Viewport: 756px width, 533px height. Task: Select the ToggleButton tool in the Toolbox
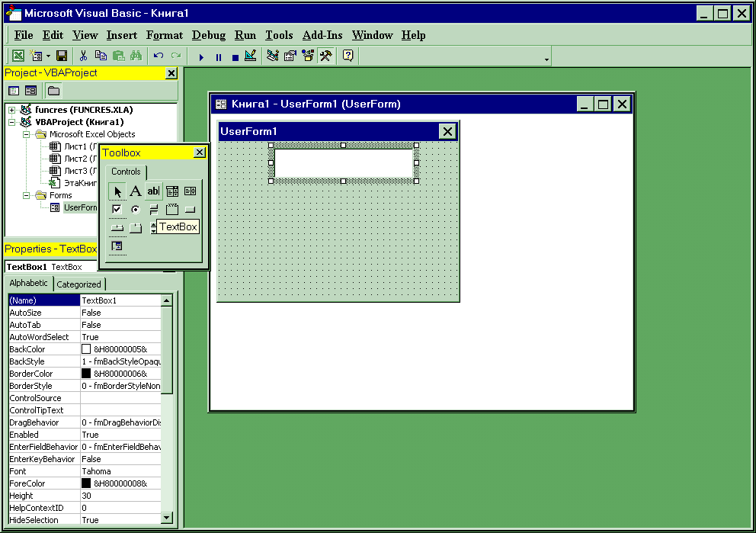point(154,210)
